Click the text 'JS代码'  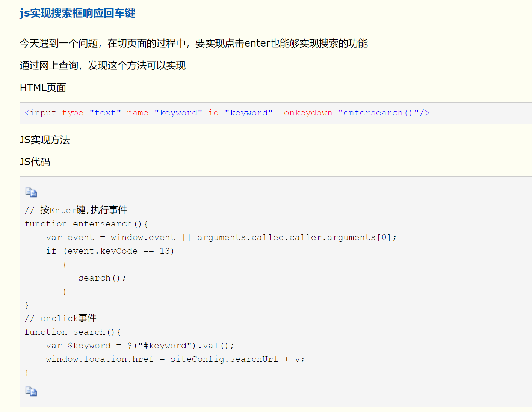pyautogui.click(x=35, y=162)
